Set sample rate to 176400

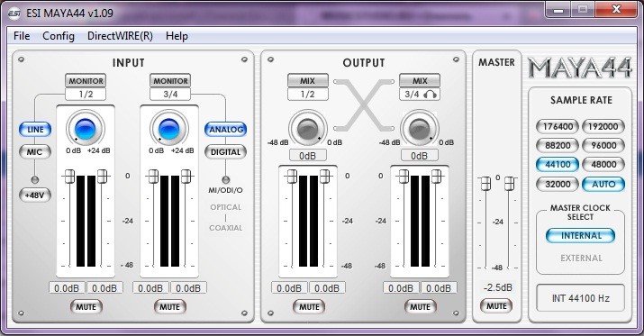coord(558,126)
